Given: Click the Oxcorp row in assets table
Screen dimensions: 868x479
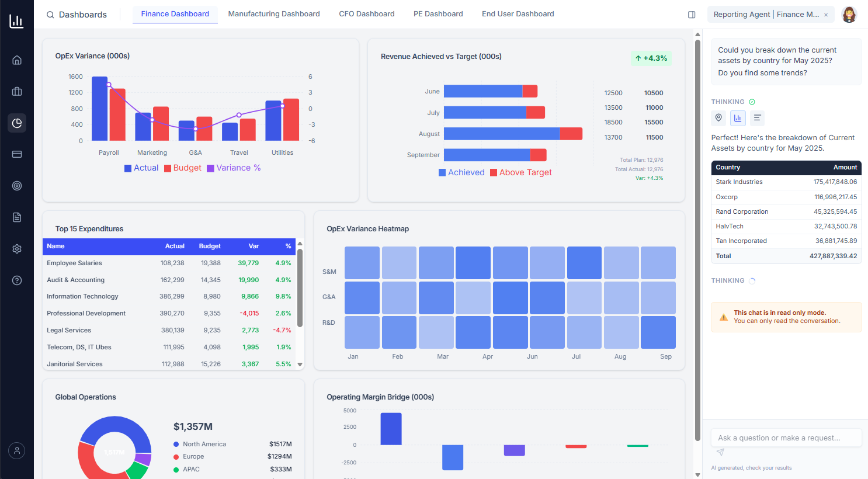Looking at the screenshot, I should (x=786, y=197).
